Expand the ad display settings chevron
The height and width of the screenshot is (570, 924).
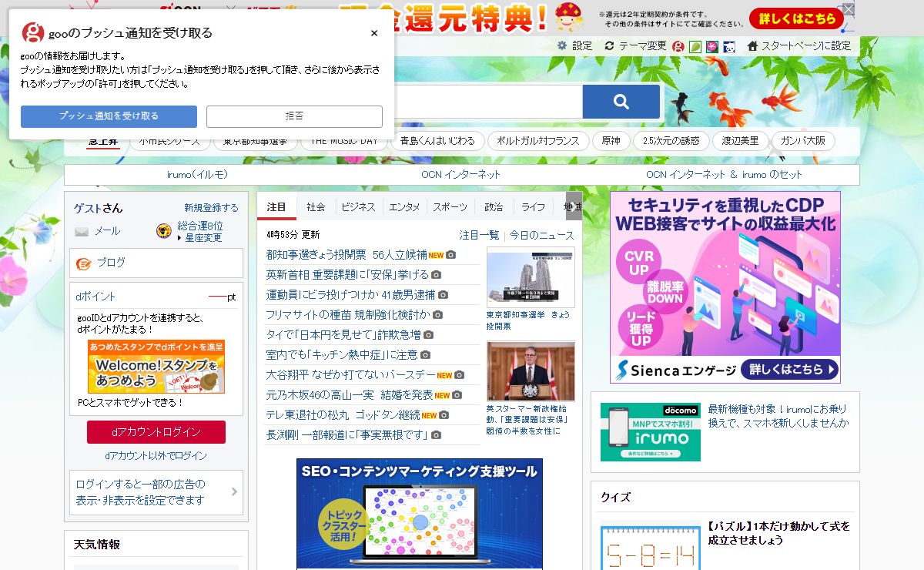point(234,491)
